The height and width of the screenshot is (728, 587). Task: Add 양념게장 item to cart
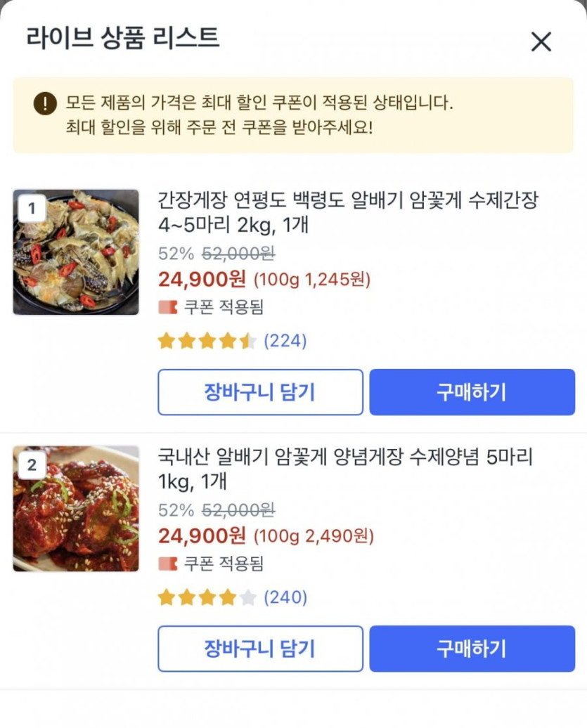(x=260, y=649)
